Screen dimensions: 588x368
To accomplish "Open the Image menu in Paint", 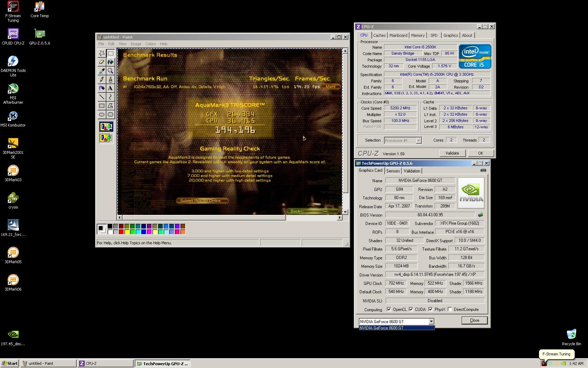I will [136, 44].
